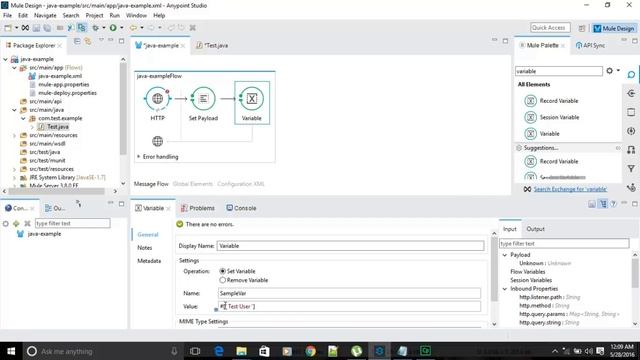Switch to the Test.java editor tab
The width and height of the screenshot is (640, 360).
pyautogui.click(x=213, y=45)
